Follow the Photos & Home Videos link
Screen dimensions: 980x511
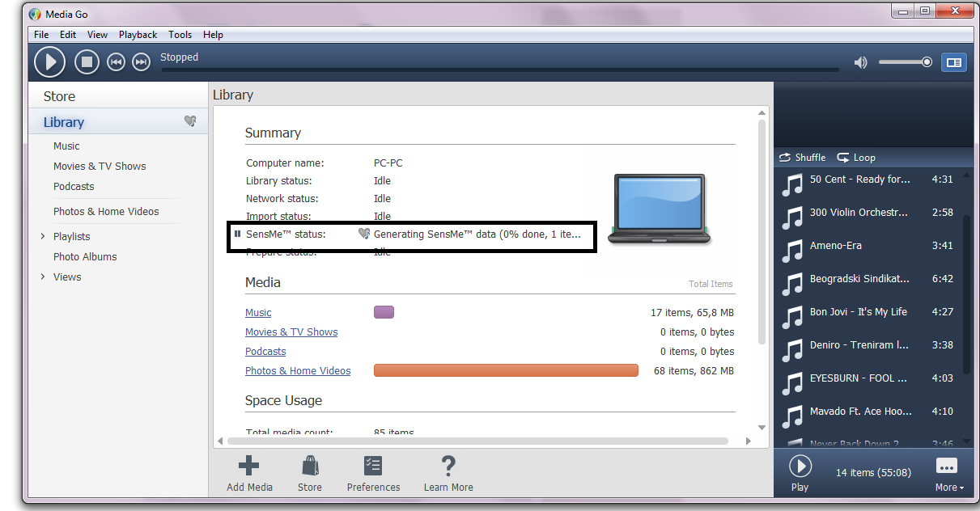click(298, 371)
